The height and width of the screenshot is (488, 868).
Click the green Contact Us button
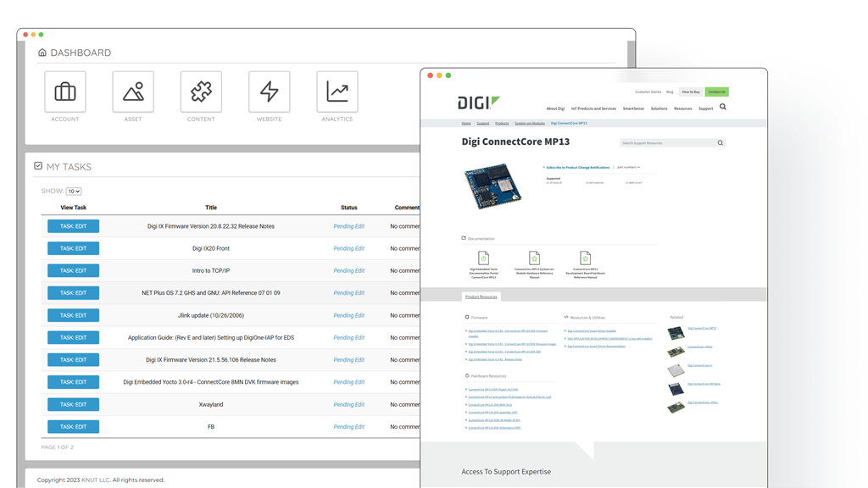coord(716,91)
